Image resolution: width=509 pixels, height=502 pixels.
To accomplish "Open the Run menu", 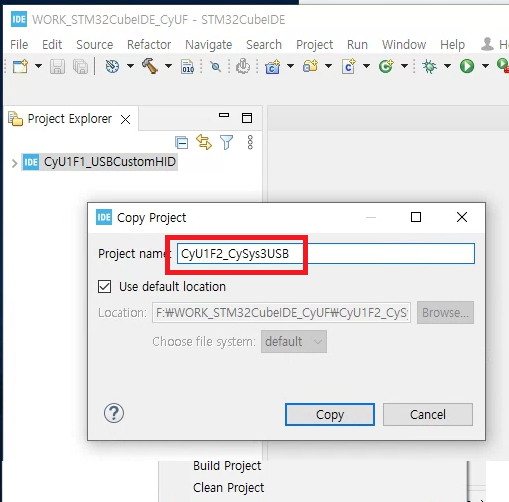I will point(357,44).
